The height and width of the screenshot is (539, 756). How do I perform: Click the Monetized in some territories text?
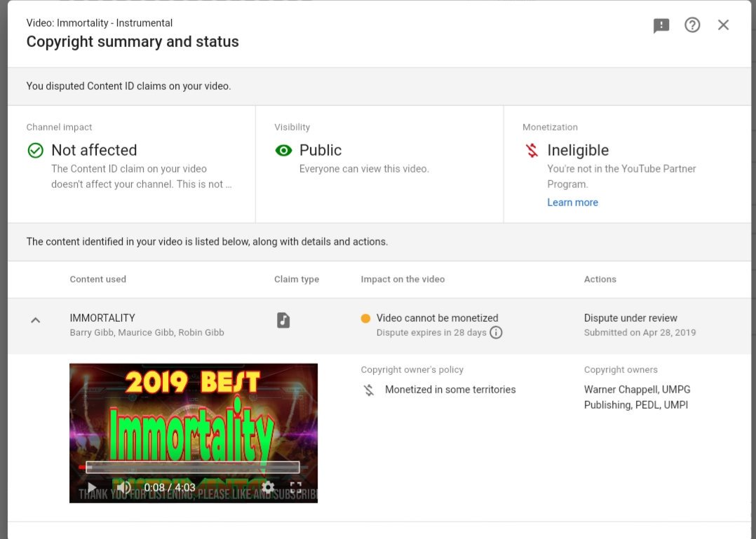click(450, 390)
